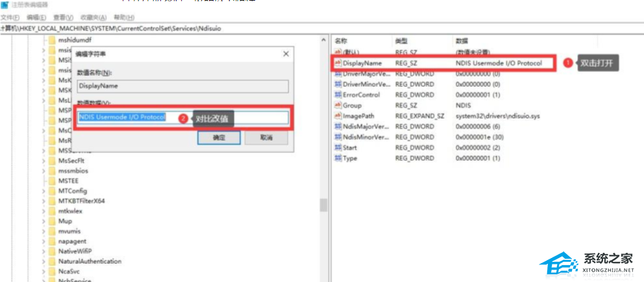Expand the mssmbios tree node
Image resolution: width=644 pixels, height=282 pixels.
(x=43, y=170)
